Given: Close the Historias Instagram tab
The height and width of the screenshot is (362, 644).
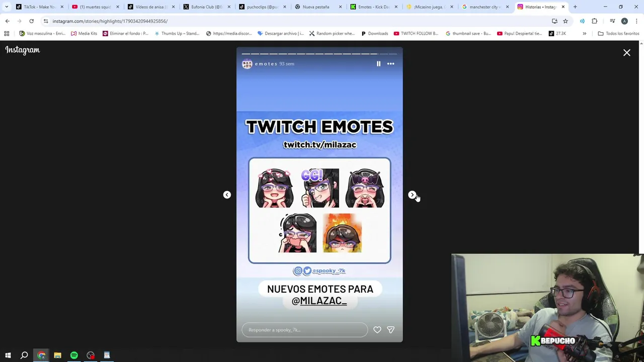Looking at the screenshot, I should [563, 7].
